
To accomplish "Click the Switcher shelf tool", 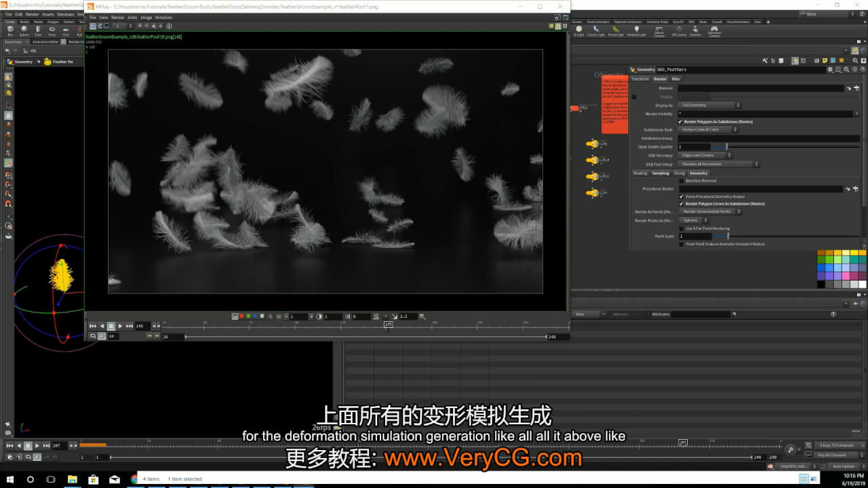I will pyautogui.click(x=695, y=31).
